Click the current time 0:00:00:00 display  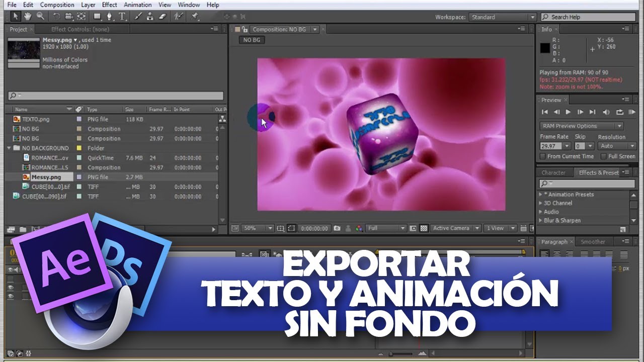click(x=314, y=228)
